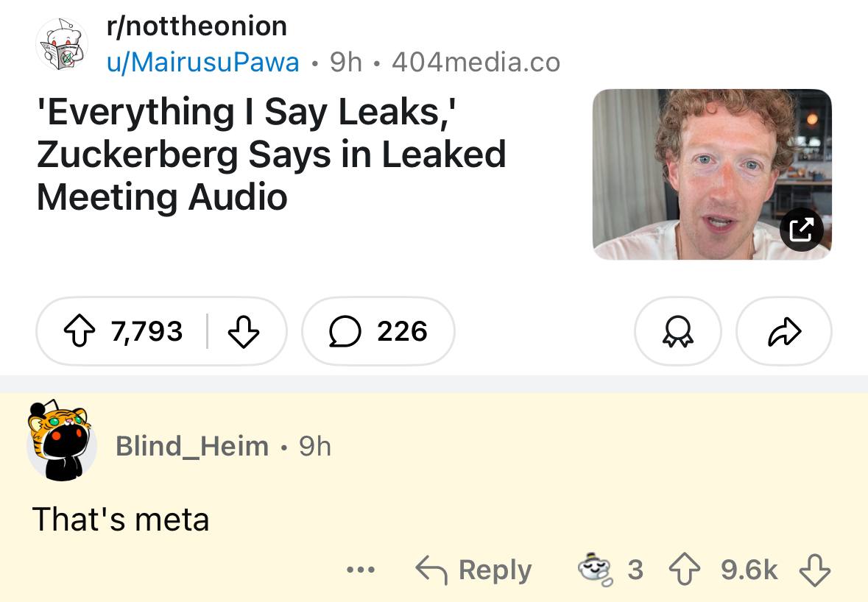868x602 pixels.
Task: Open the post's 226 comments
Action: (x=378, y=332)
